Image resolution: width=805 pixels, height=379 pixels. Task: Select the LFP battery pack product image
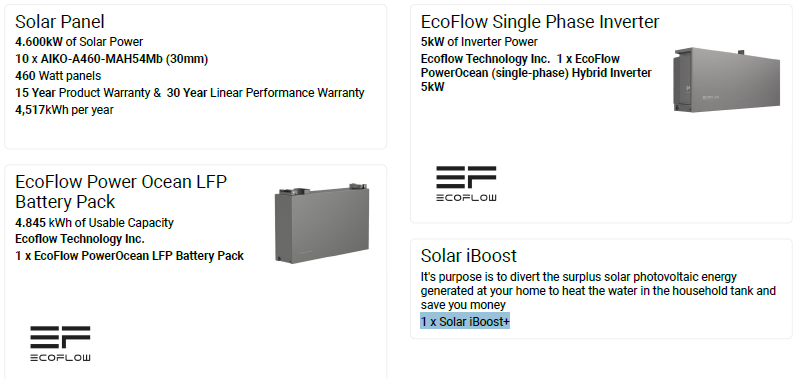pos(322,223)
